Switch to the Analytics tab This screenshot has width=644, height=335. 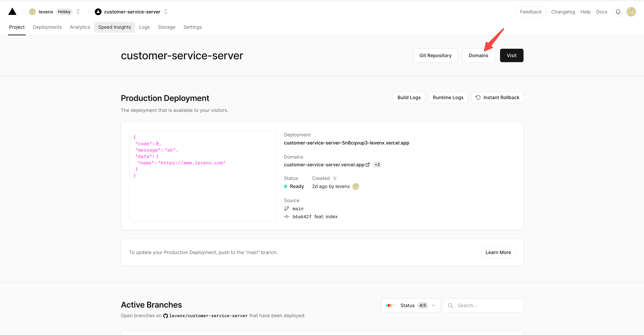point(80,27)
